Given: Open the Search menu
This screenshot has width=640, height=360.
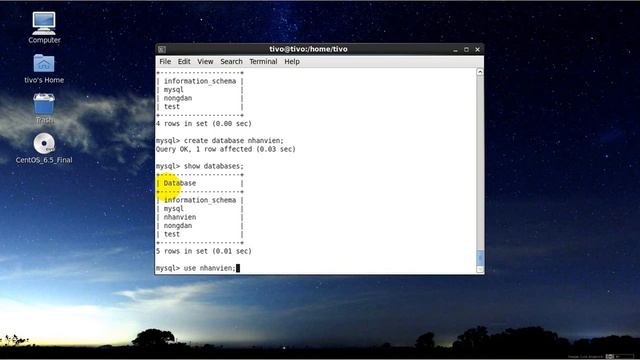Looking at the screenshot, I should (231, 62).
